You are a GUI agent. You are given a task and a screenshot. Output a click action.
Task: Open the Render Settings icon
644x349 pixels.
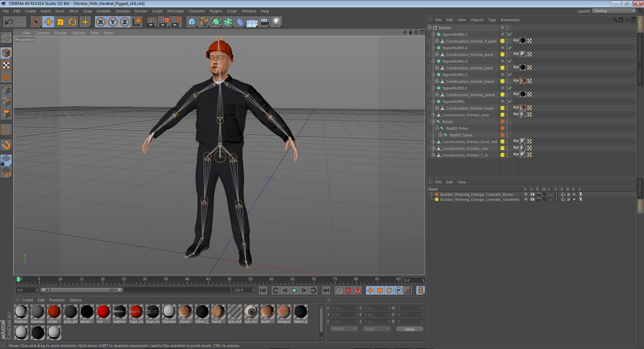pyautogui.click(x=176, y=22)
